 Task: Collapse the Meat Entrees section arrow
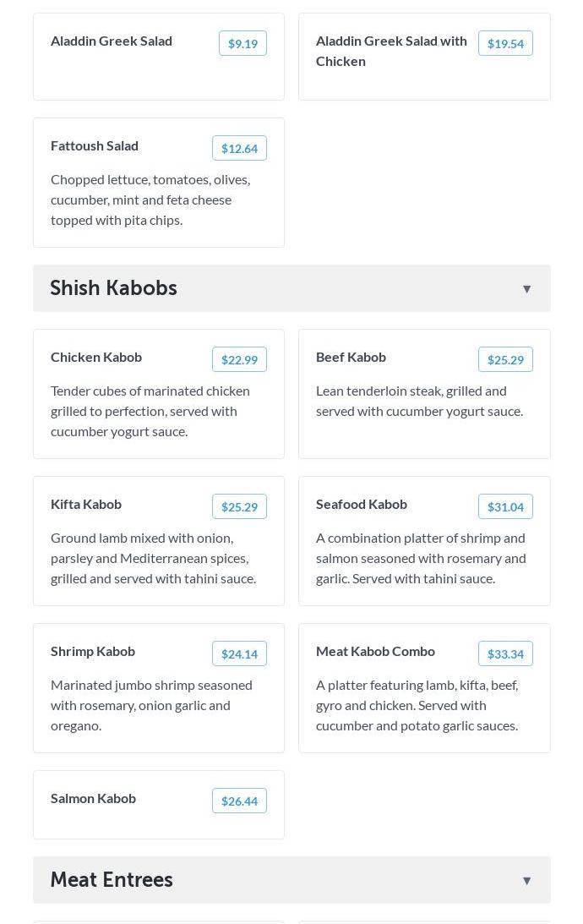[x=526, y=881]
